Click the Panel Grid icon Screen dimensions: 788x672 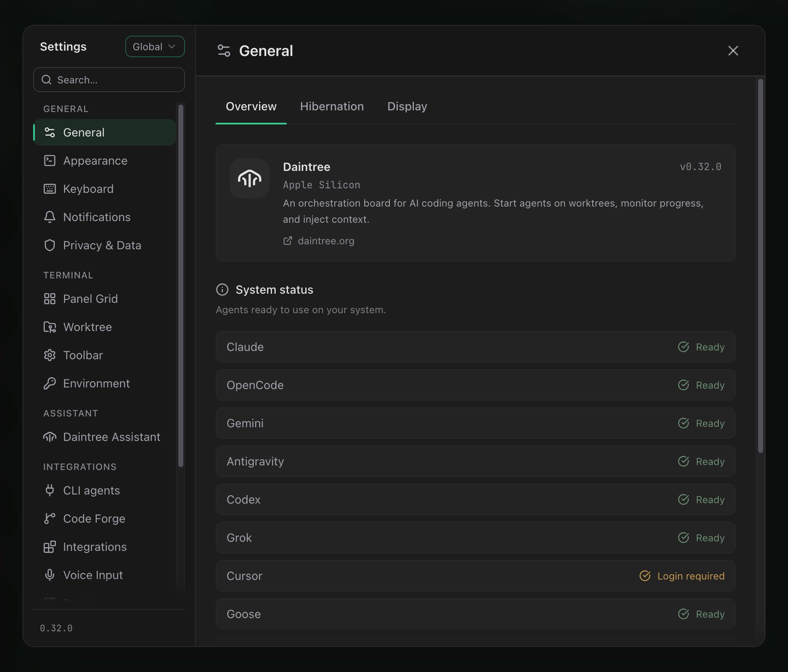(x=50, y=299)
